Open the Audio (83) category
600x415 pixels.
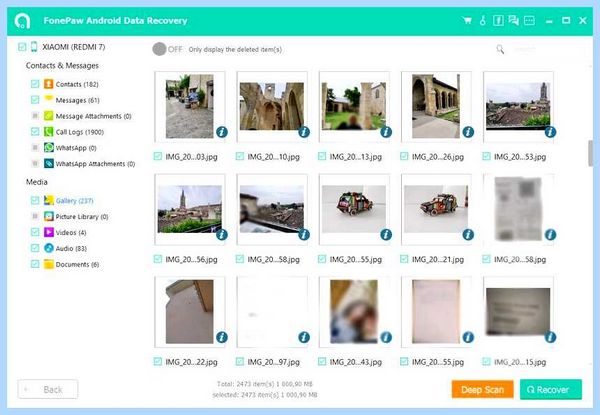click(71, 248)
